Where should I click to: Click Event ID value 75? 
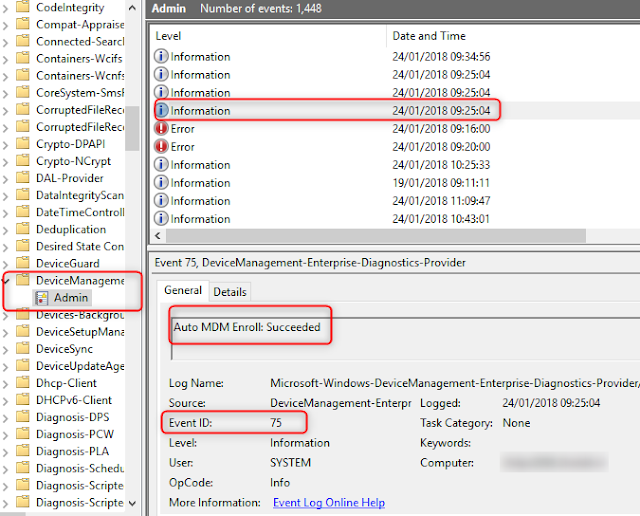pyautogui.click(x=276, y=423)
